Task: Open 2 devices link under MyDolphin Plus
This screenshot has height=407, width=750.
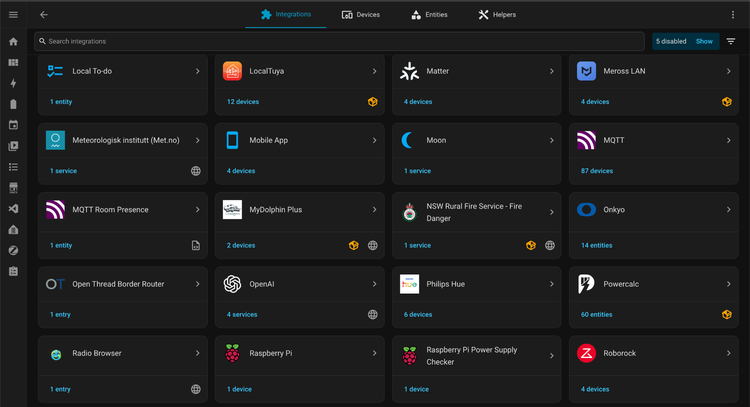Action: pyautogui.click(x=241, y=245)
